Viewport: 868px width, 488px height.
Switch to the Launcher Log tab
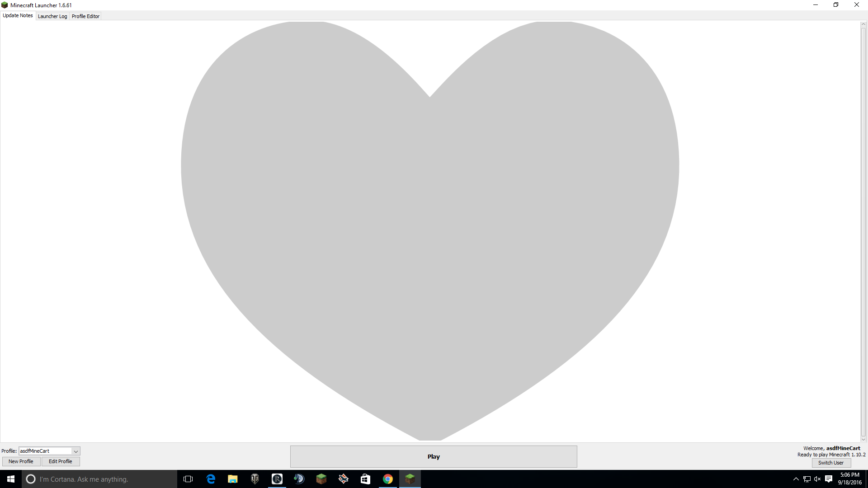(x=52, y=16)
